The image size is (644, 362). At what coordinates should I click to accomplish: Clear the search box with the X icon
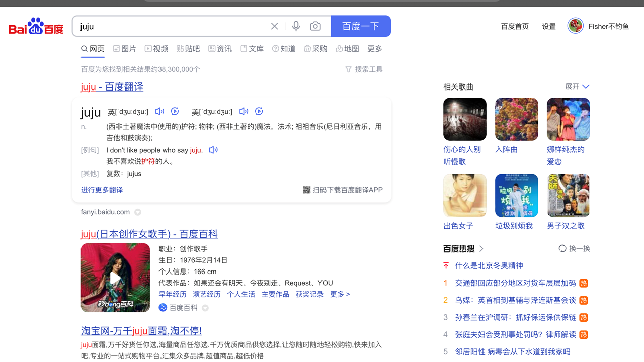tap(274, 26)
